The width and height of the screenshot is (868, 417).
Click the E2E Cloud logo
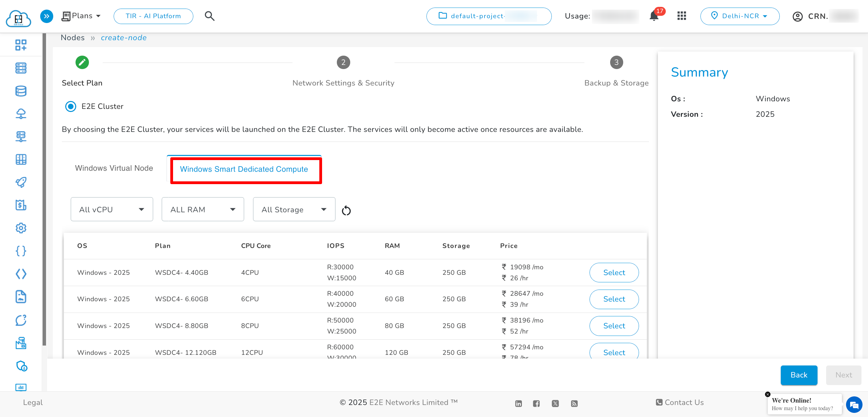19,18
